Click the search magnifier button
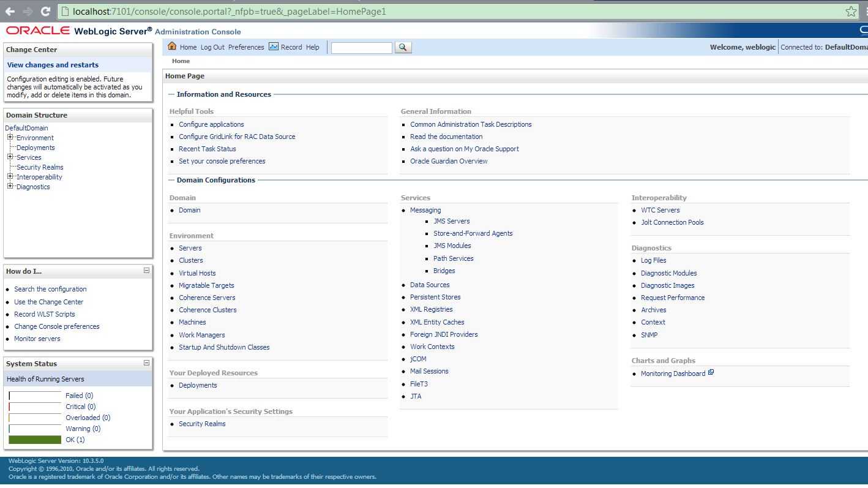The image size is (868, 488). coord(403,47)
